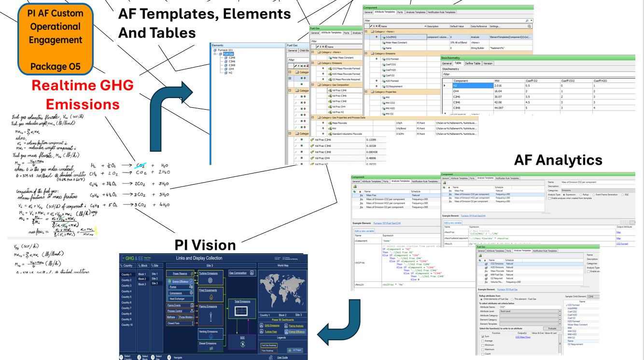Viewport: 644px width, 360px height.
Task: Open the Attribute Level dropdown
Action: 560,311
